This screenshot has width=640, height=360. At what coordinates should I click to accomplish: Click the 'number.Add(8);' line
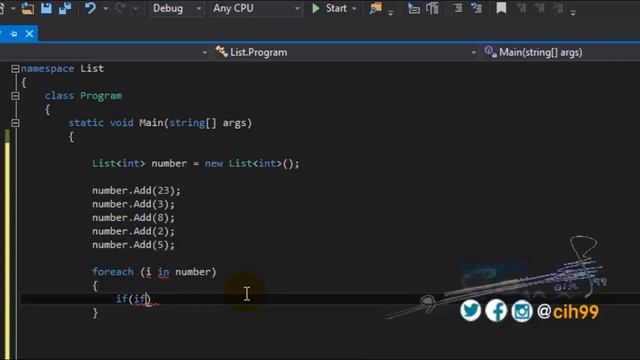point(133,218)
